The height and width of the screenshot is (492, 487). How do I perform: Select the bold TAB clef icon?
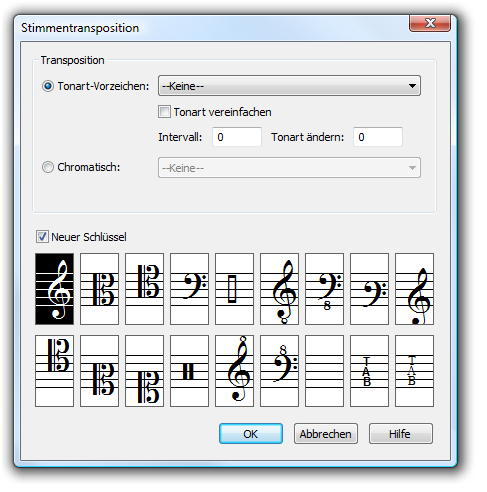coord(369,371)
